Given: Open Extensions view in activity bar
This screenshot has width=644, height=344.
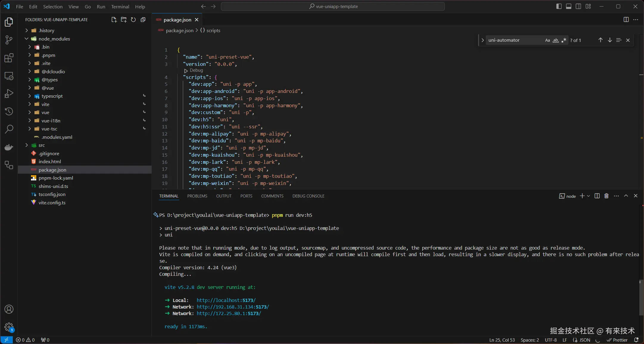Looking at the screenshot, I should pyautogui.click(x=9, y=58).
